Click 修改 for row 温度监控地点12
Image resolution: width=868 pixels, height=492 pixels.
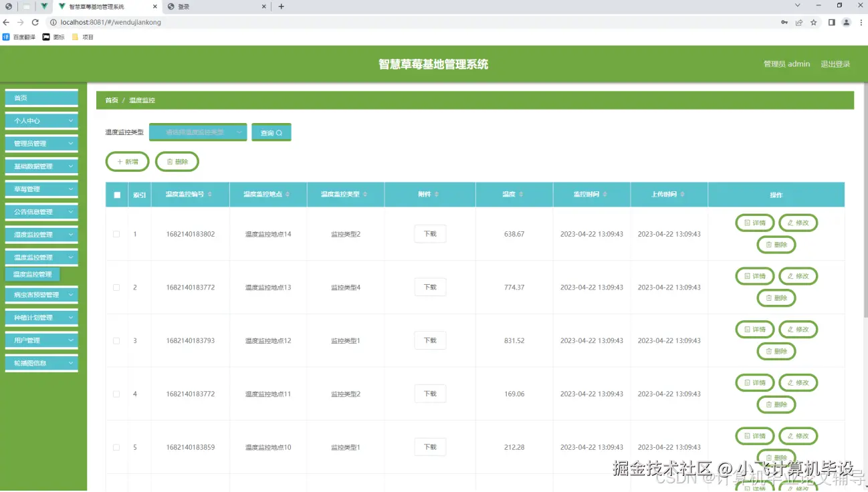coord(798,329)
